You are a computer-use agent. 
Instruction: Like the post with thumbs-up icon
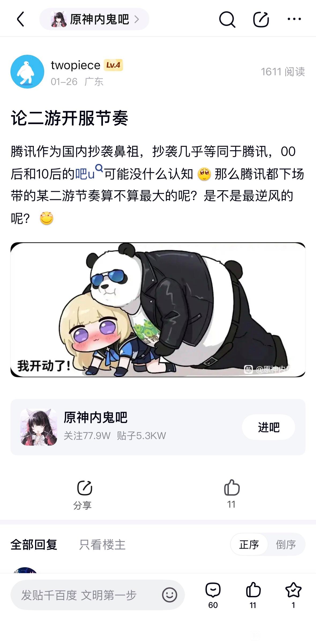[x=232, y=487]
